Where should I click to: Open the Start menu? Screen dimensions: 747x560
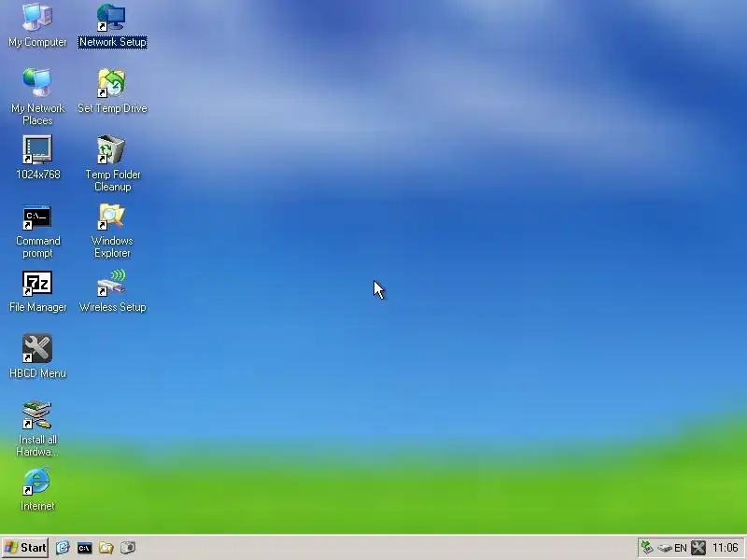(x=25, y=548)
